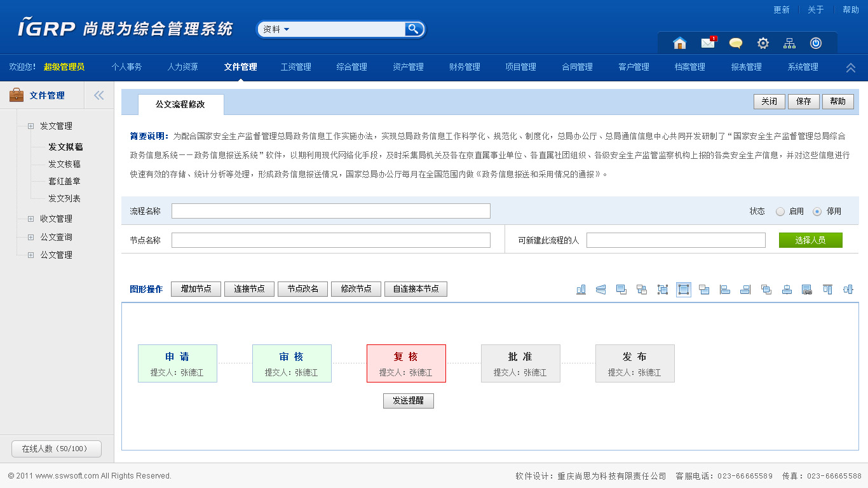Select the 申请 flow node
The width and height of the screenshot is (868, 488).
coord(177,363)
